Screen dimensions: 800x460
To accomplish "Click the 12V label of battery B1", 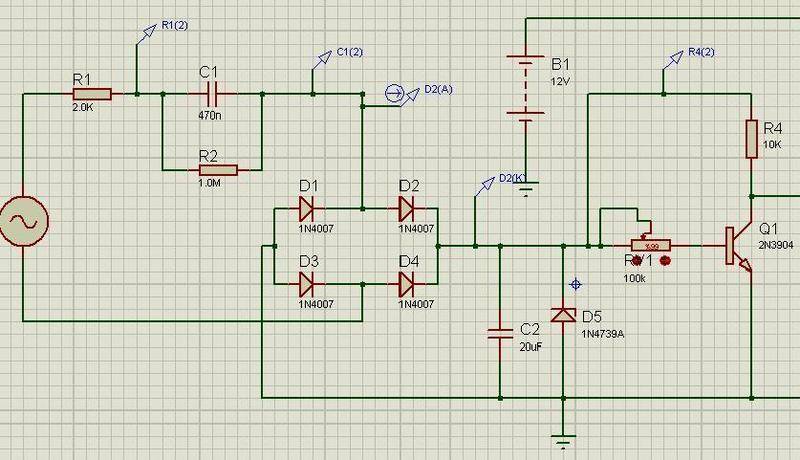I will tap(560, 81).
